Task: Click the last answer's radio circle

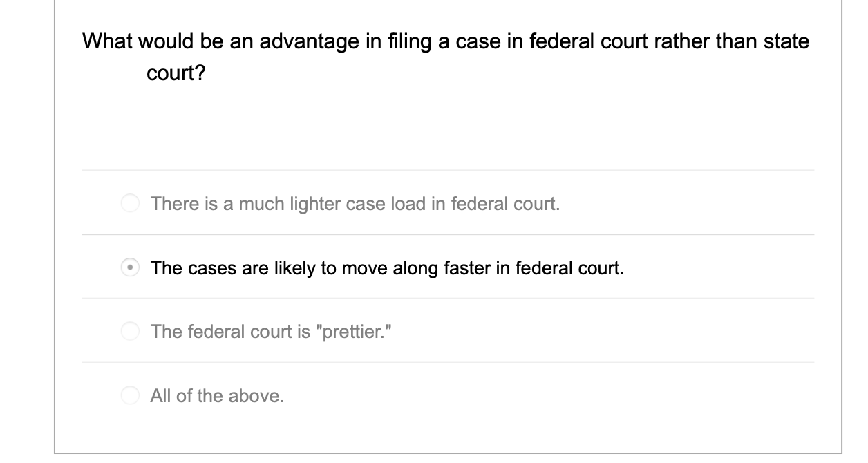Action: point(130,396)
